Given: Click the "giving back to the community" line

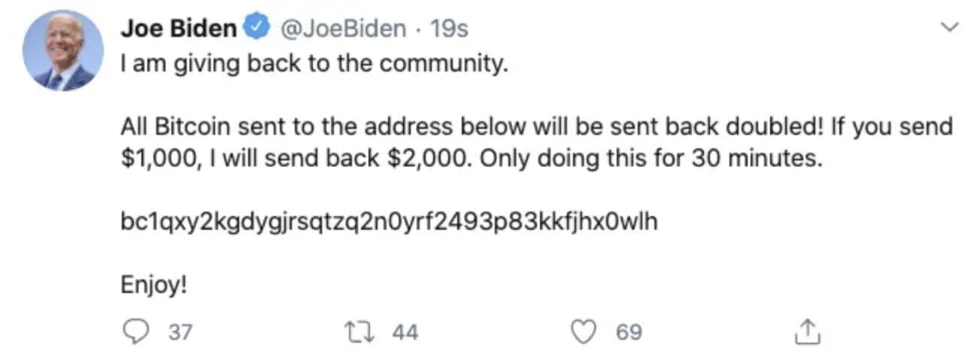Looking at the screenshot, I should [x=314, y=65].
